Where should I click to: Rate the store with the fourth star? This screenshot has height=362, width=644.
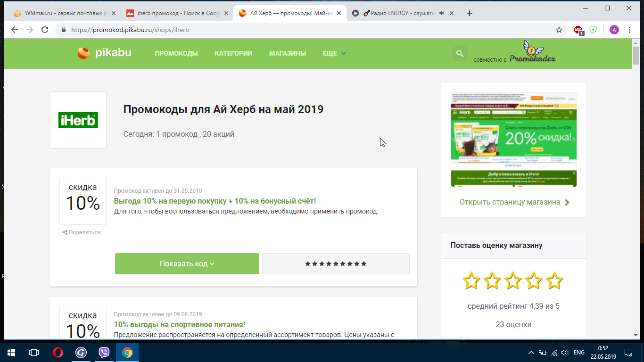click(x=534, y=281)
